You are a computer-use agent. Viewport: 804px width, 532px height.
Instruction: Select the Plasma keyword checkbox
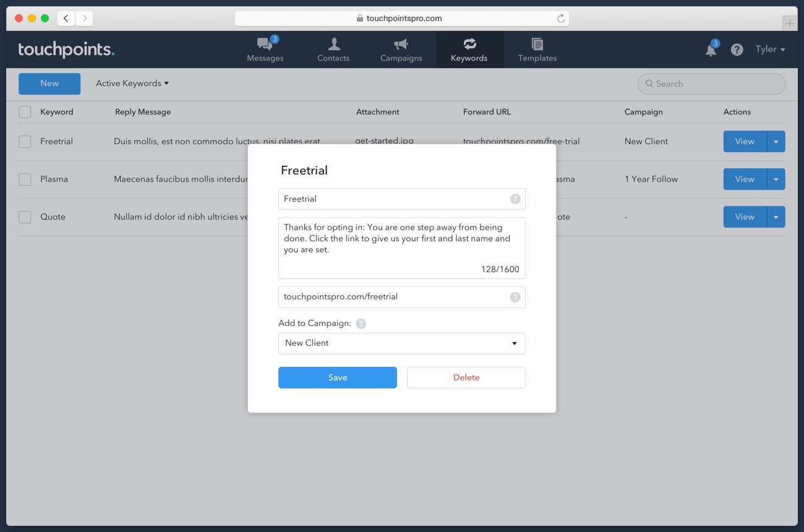25,179
